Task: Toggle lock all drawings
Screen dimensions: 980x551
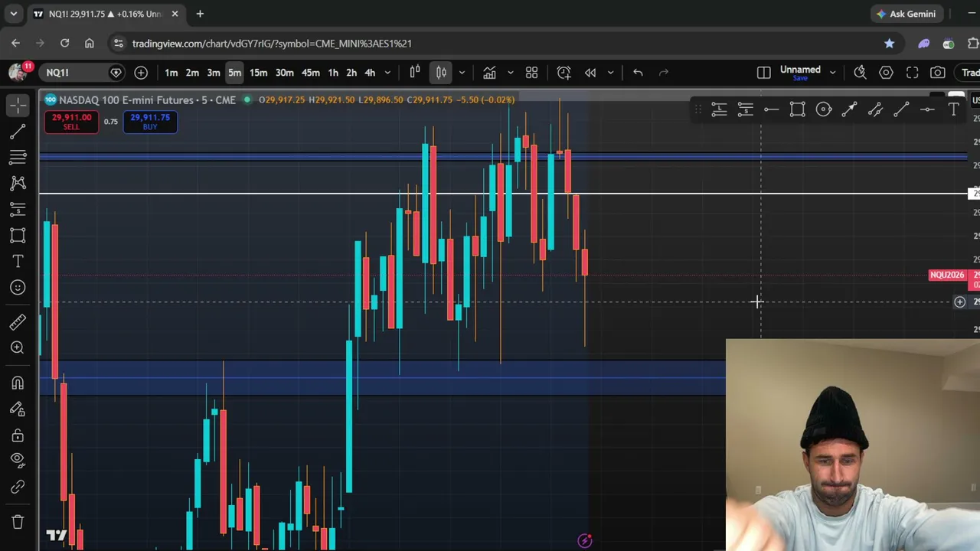Action: pyautogui.click(x=18, y=435)
